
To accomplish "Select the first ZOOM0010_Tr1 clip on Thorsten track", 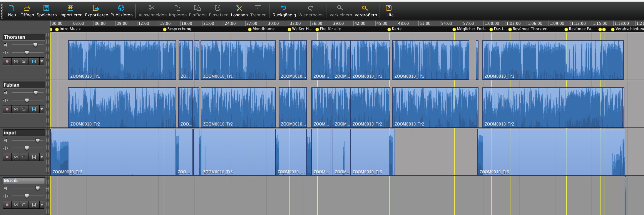I will tap(122, 60).
